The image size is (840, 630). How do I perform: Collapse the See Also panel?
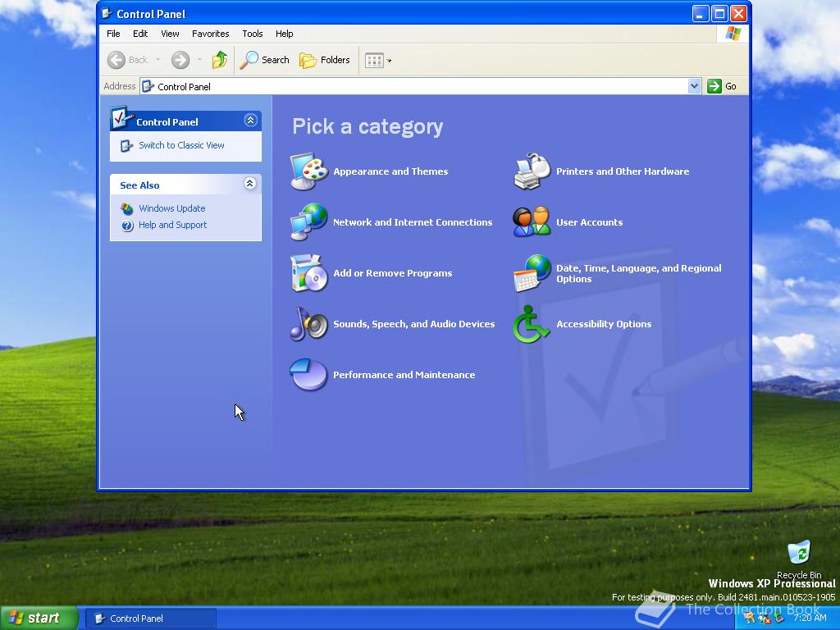[x=249, y=184]
